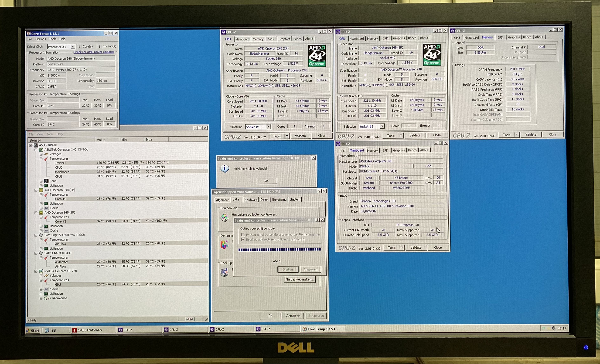Click the help question mark in Eigenschappen dialog
The image size is (600, 364).
click(x=320, y=191)
